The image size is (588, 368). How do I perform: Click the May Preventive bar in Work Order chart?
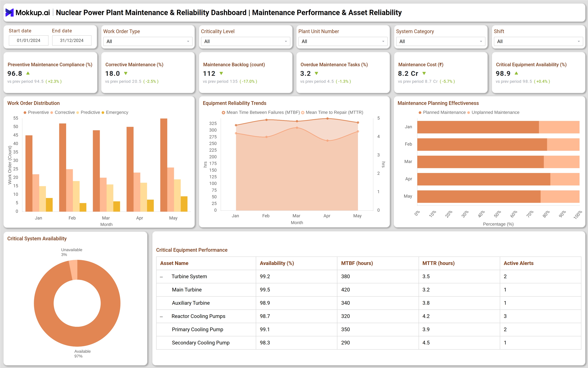click(164, 165)
